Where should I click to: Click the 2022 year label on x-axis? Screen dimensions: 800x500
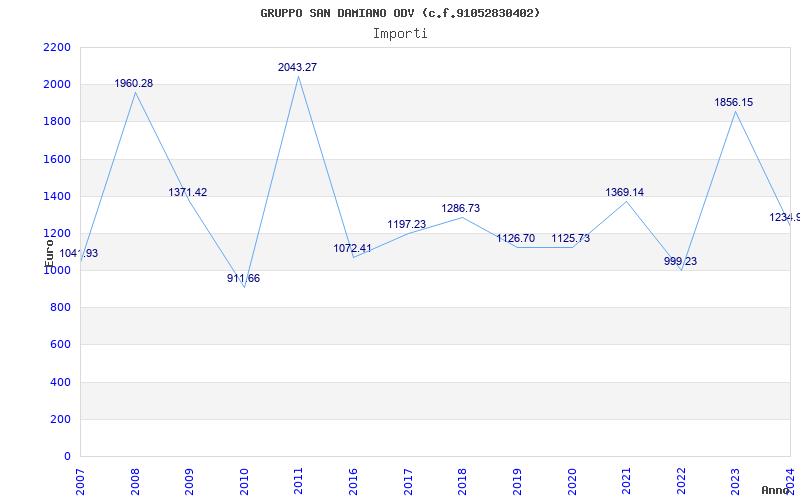pyautogui.click(x=681, y=482)
